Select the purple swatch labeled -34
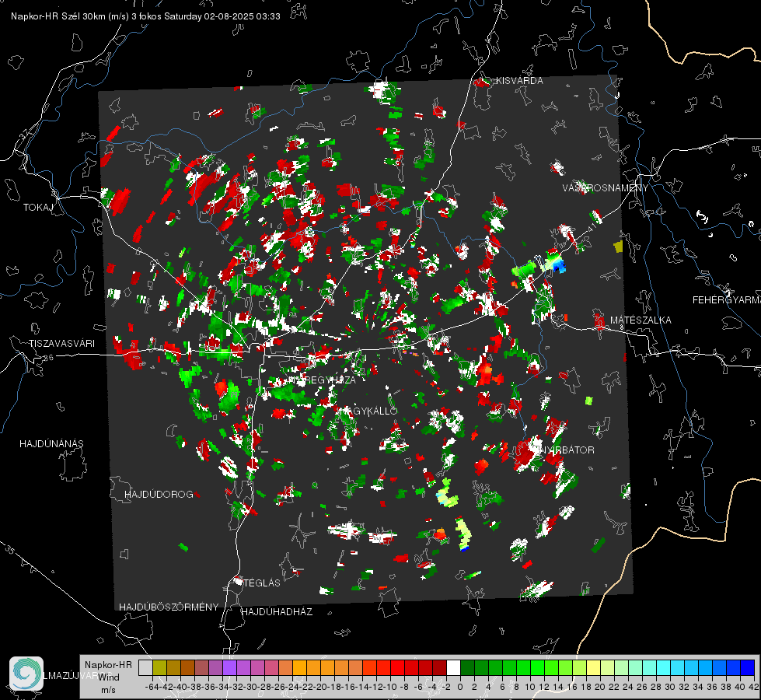The height and width of the screenshot is (700, 761). 229,668
